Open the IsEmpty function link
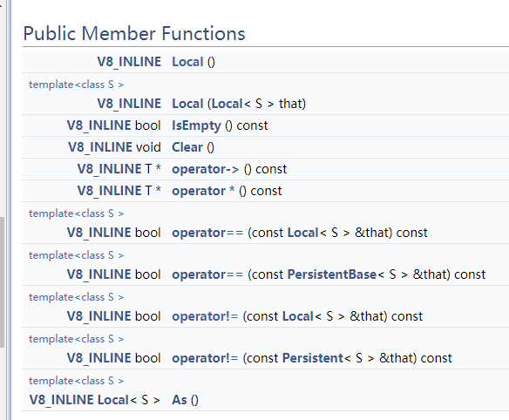509x420 pixels. coord(196,125)
